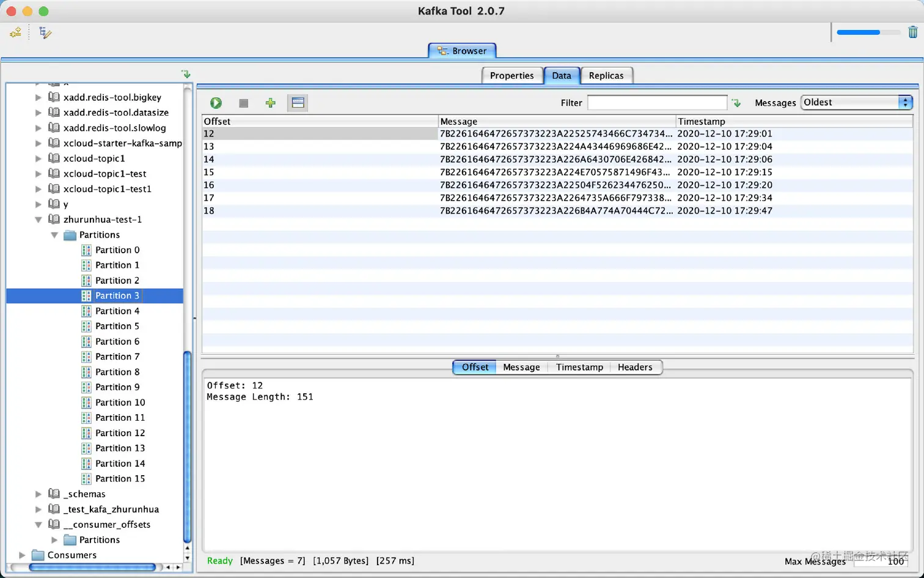924x578 pixels.
Task: Click the gray stop button
Action: tap(243, 103)
